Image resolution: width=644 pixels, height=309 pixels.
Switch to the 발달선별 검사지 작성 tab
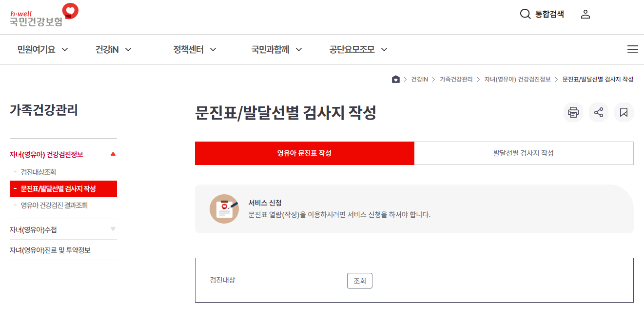pyautogui.click(x=524, y=153)
